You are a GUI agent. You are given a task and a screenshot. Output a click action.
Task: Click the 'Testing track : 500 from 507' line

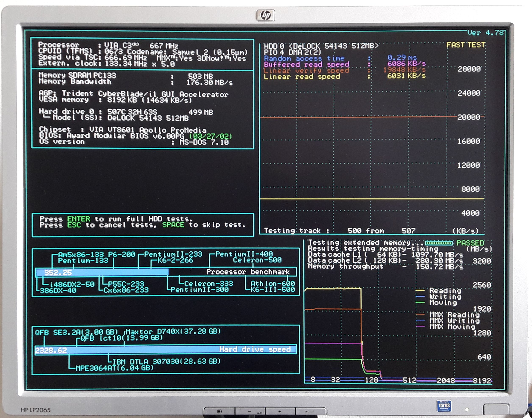[340, 230]
